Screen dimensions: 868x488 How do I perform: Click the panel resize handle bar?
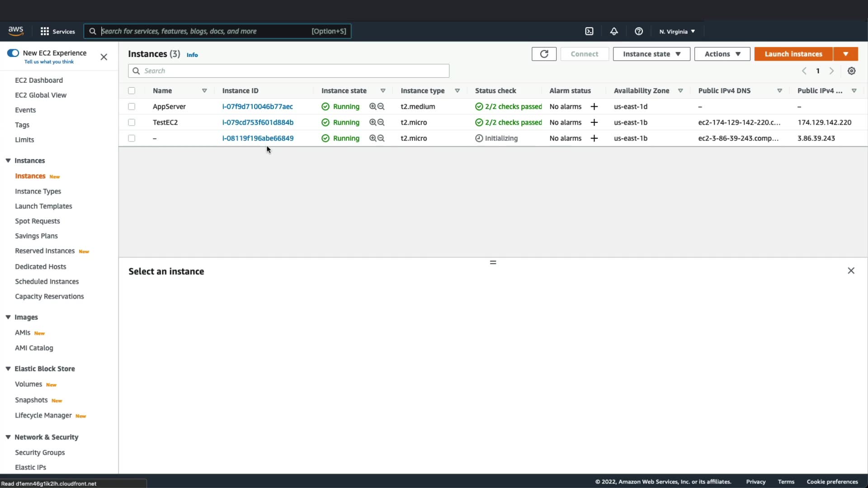tap(493, 262)
